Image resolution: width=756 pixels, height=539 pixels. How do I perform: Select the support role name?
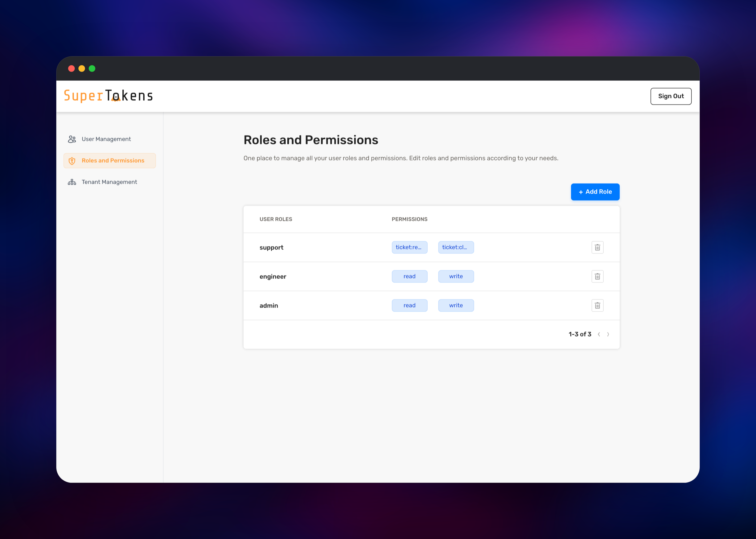click(x=271, y=248)
